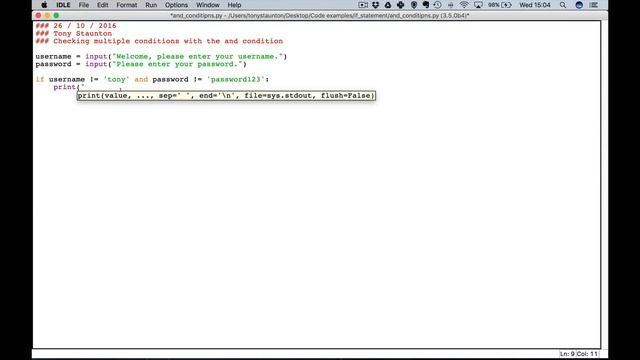Click the username variable on the input line
The height and width of the screenshot is (360, 640).
[53, 56]
